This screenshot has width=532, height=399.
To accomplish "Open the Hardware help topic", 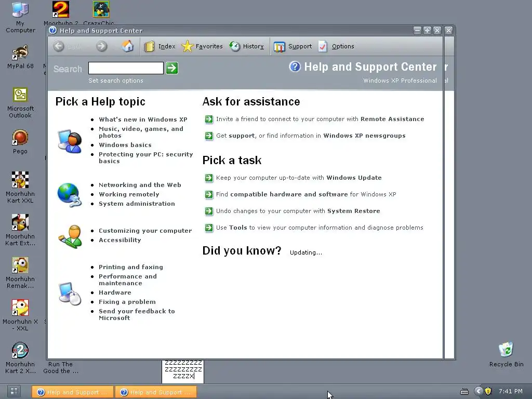I will coord(115,292).
